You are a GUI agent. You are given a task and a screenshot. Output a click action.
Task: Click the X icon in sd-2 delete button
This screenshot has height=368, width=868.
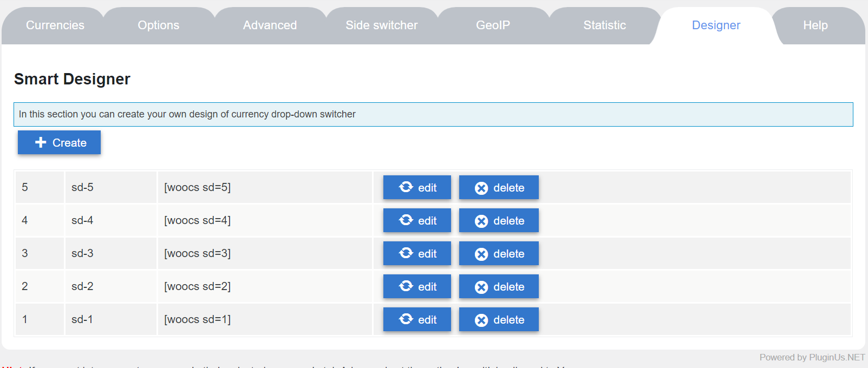(x=481, y=287)
